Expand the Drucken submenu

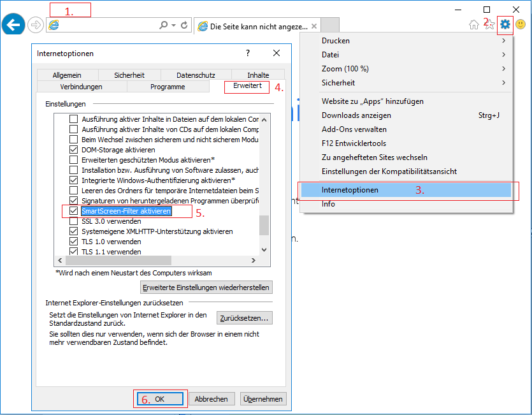pos(406,40)
